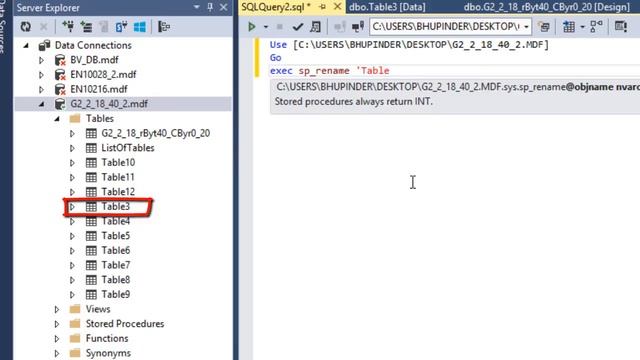Screen dimensions: 640x360
Task: Execute the SQL query with the green play button
Action: [251, 27]
